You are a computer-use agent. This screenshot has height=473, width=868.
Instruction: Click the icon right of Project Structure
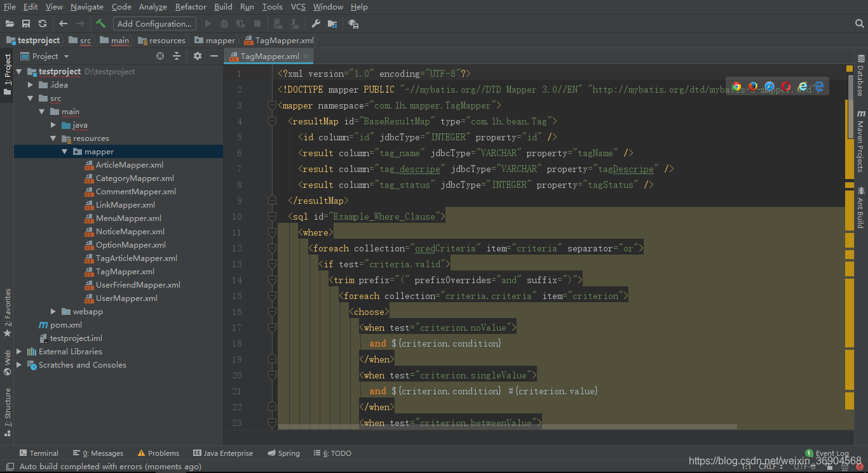pyautogui.click(x=354, y=23)
